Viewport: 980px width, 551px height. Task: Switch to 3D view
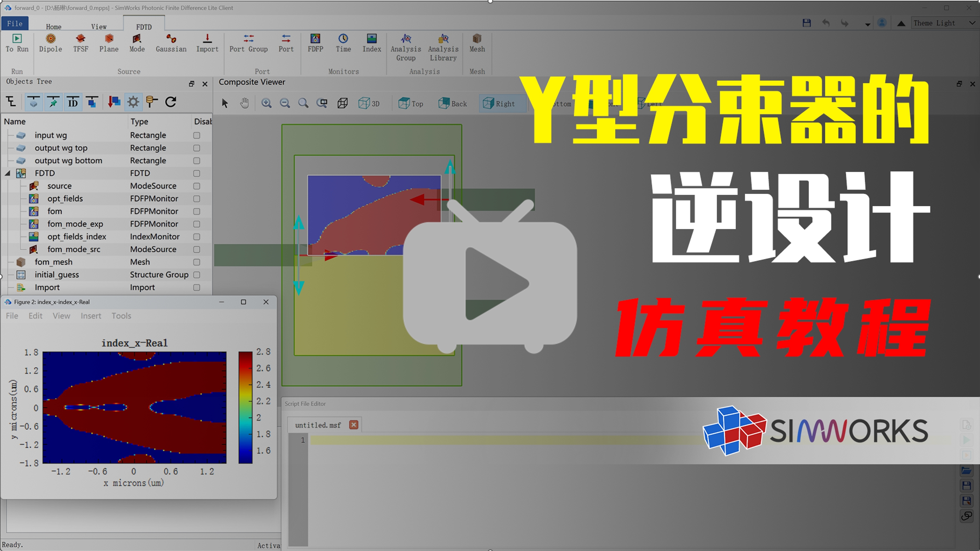pos(369,103)
